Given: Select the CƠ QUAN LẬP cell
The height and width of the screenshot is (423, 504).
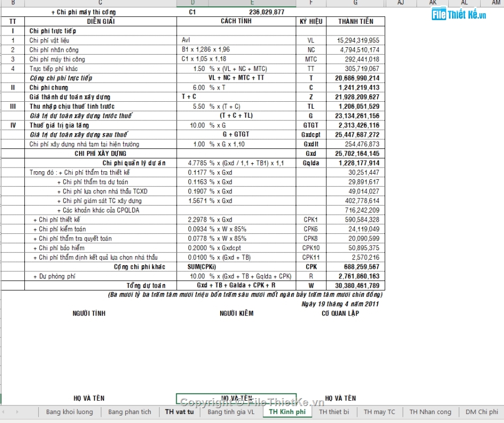Looking at the screenshot, I should 341,313.
